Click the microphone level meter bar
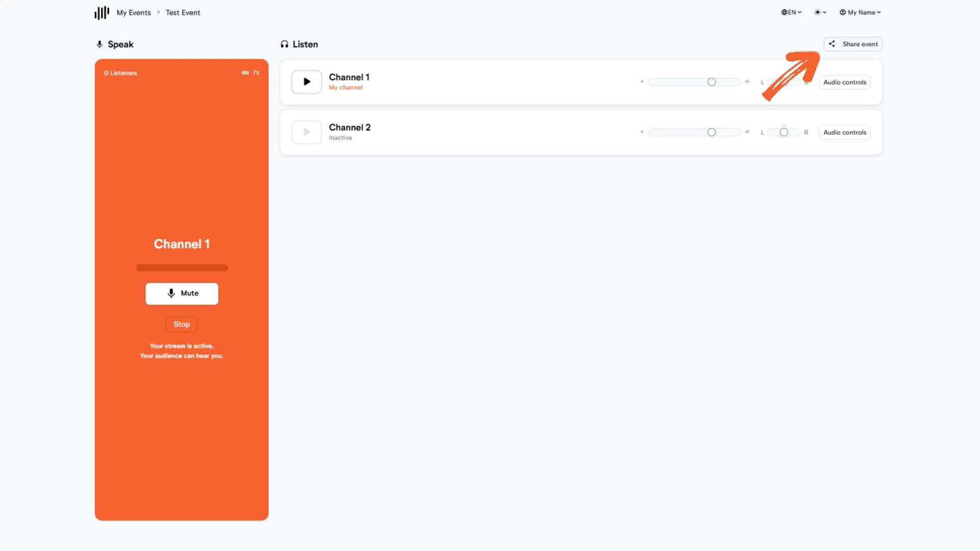Screen dimensions: 980x551 point(182,268)
